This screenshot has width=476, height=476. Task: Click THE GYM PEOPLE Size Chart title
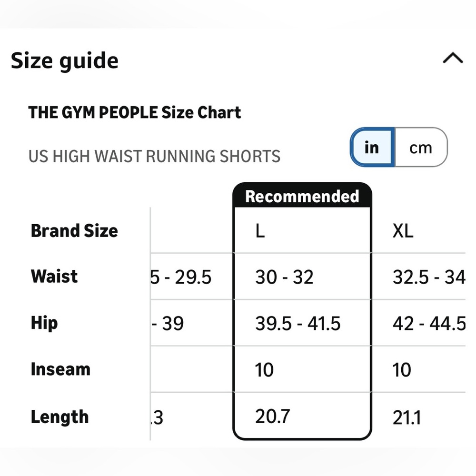point(135,113)
